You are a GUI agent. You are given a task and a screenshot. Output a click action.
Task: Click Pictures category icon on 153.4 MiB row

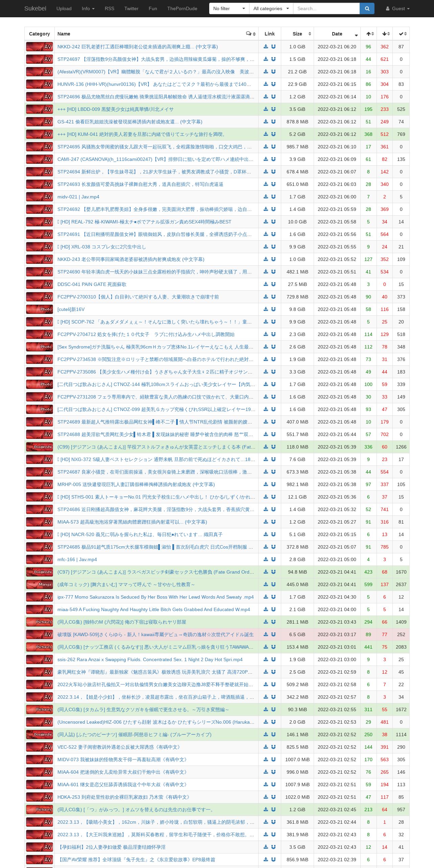pos(40,647)
